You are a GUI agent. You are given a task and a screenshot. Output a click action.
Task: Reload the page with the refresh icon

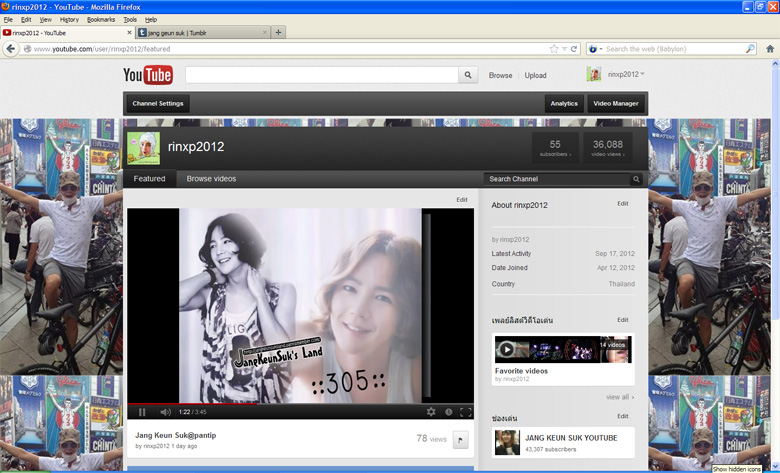574,49
